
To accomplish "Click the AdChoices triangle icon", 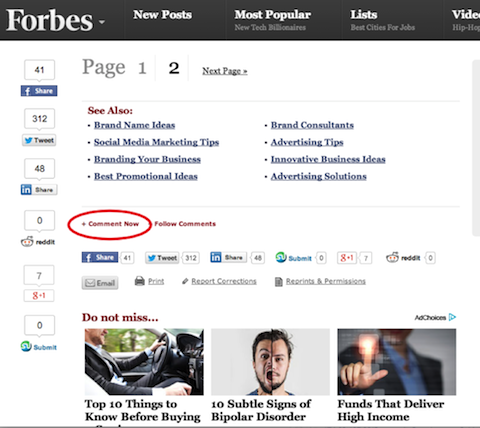I will 452,317.
